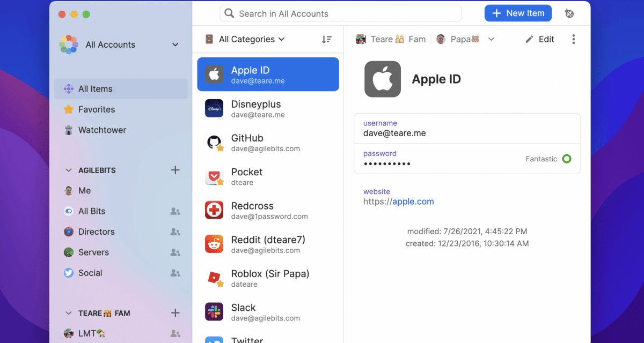The height and width of the screenshot is (343, 644).
Task: Select the Apple ID list entry
Action: click(x=268, y=74)
